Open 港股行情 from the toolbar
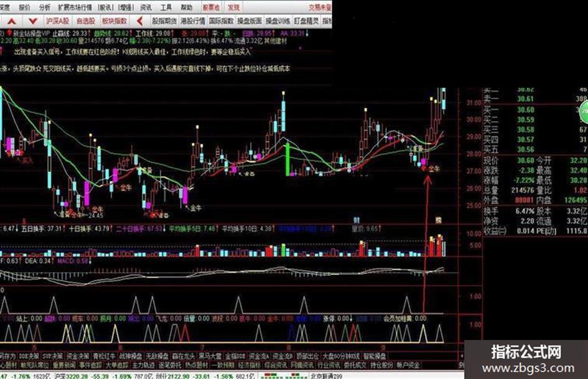 click(193, 21)
